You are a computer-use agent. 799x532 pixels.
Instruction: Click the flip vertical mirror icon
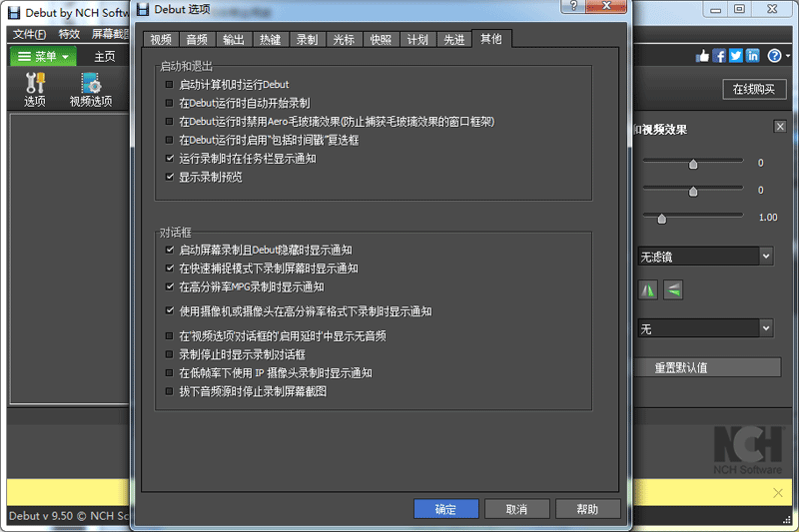[673, 290]
